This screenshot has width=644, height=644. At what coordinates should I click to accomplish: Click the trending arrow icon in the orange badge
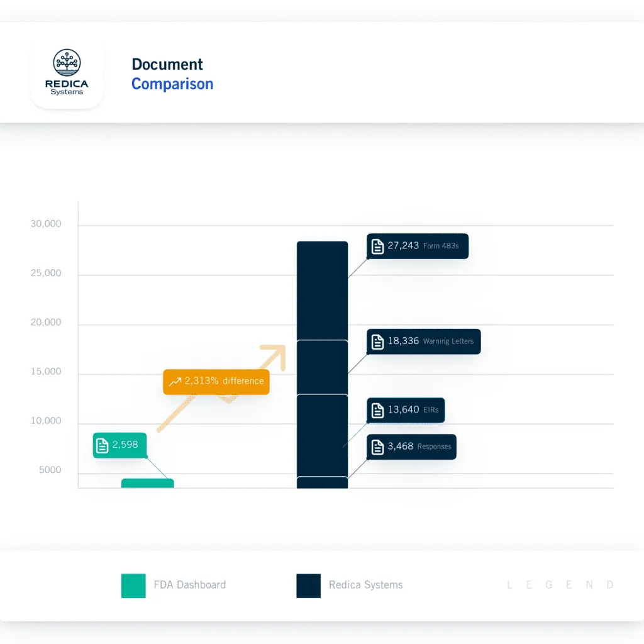(175, 381)
